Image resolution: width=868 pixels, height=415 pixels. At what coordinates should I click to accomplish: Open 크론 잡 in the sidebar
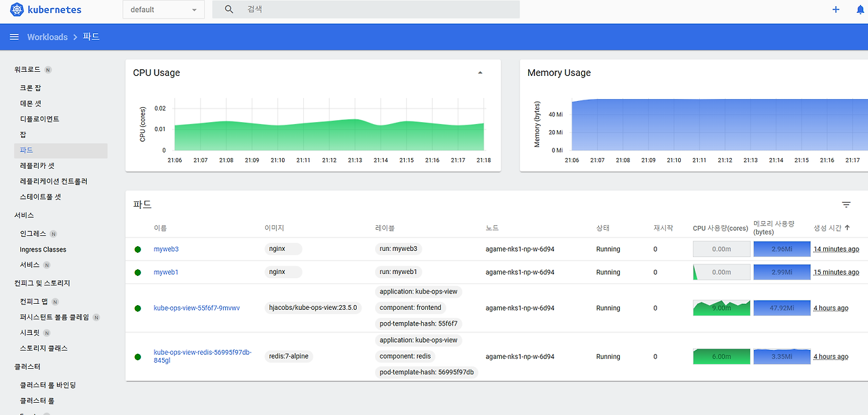(31, 88)
